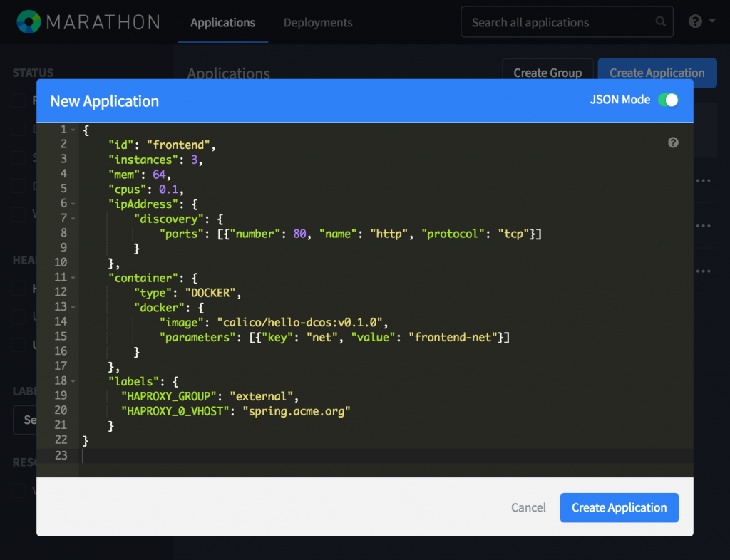
Task: Toggle JSON Mode switch off
Action: [x=668, y=100]
